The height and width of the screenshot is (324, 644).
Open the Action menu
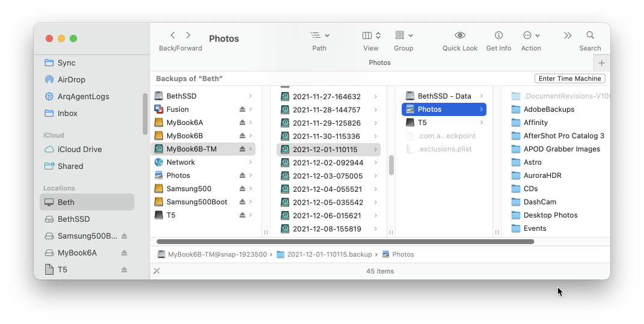pyautogui.click(x=531, y=35)
